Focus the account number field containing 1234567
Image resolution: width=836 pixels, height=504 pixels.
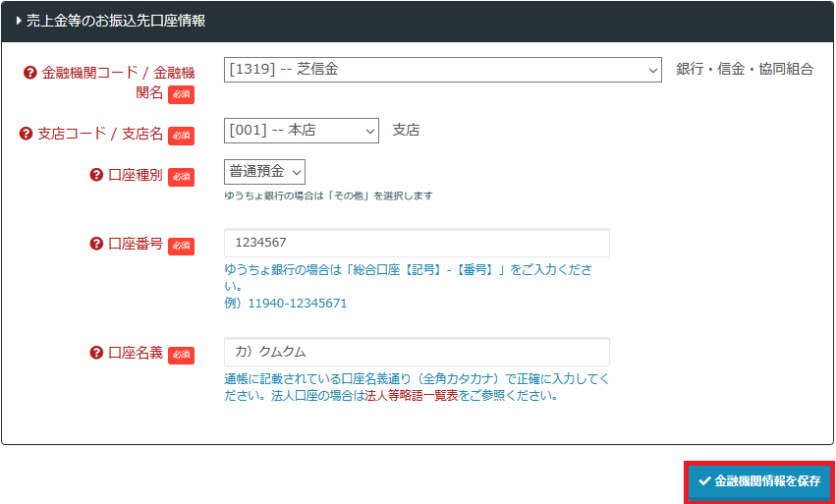(417, 243)
